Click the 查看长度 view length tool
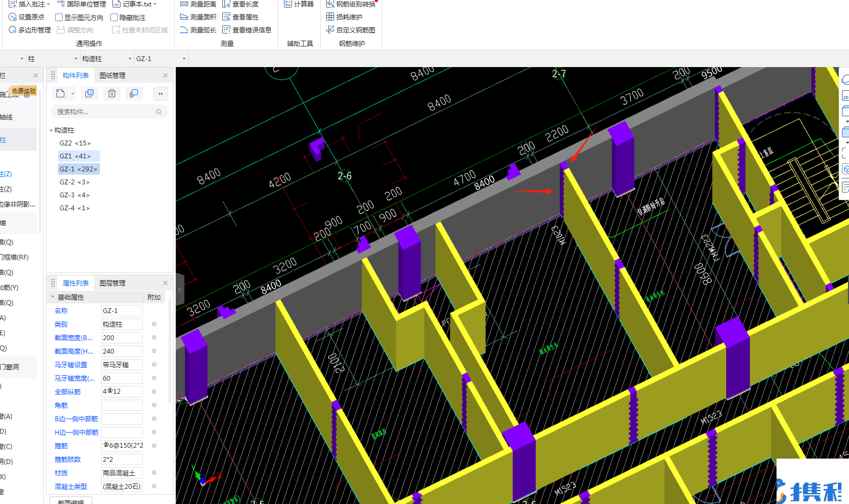Screen dimensions: 849x504 [240, 4]
